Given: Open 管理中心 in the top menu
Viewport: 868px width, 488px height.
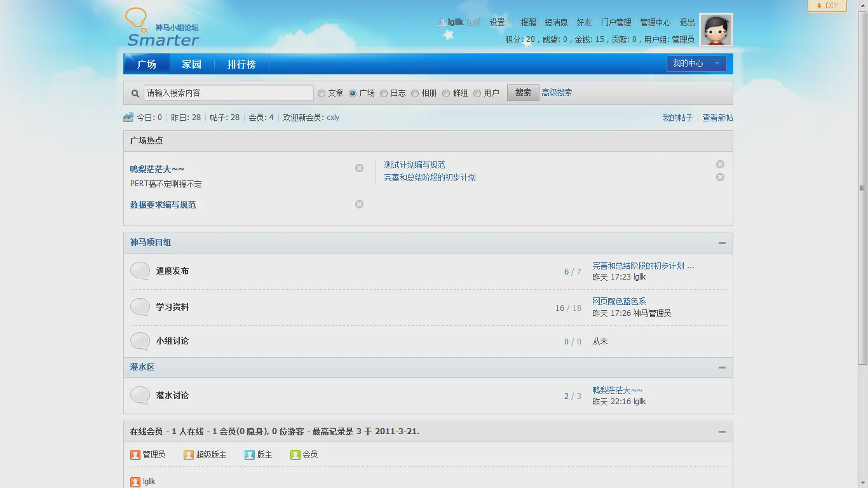Looking at the screenshot, I should coord(655,22).
